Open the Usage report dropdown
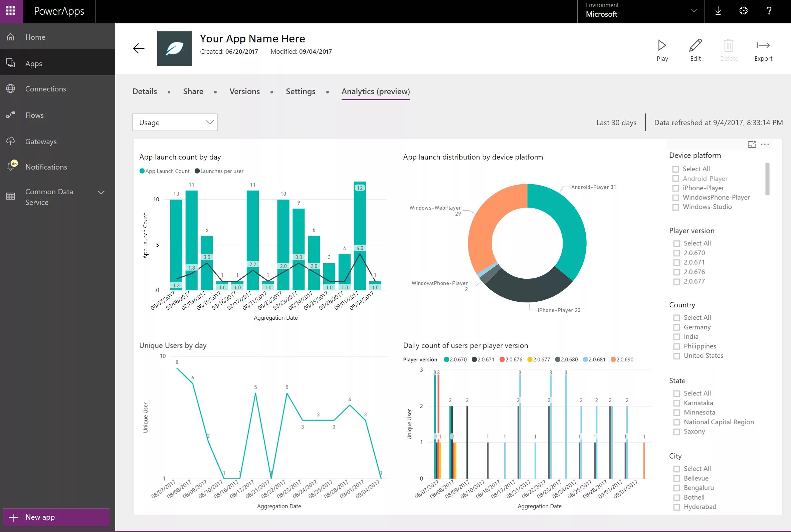The image size is (791, 532). [x=175, y=122]
